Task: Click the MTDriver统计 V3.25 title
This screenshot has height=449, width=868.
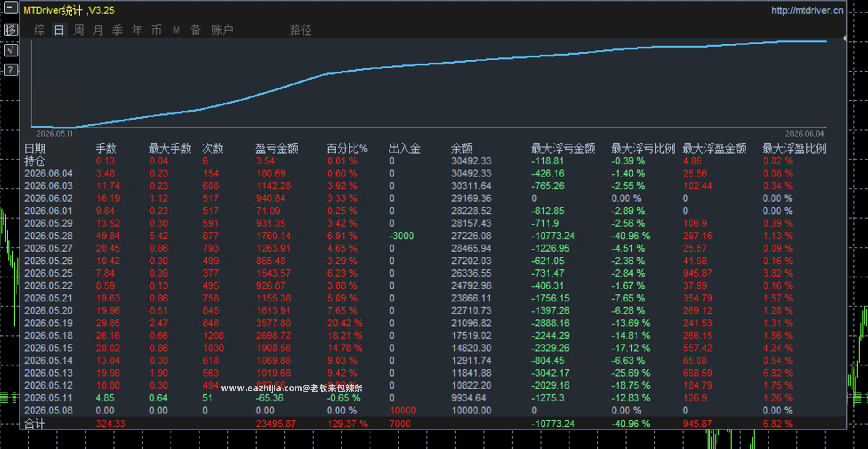Action: click(69, 10)
